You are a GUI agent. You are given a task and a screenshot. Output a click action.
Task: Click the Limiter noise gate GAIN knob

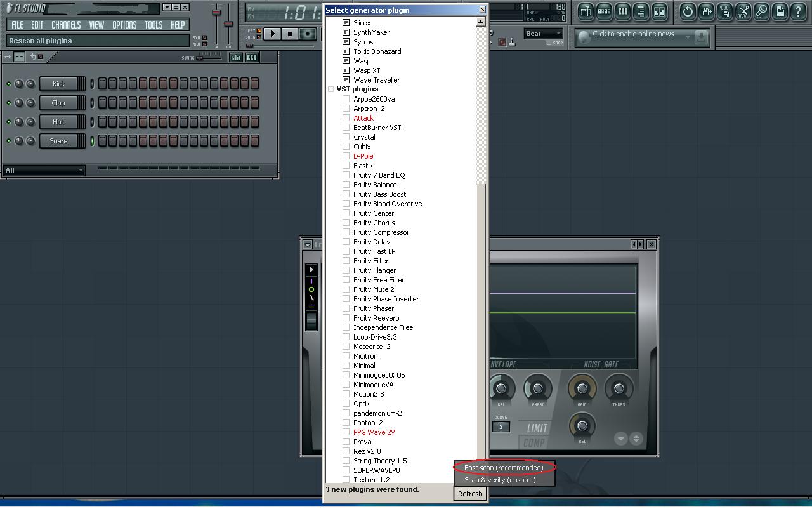point(582,388)
